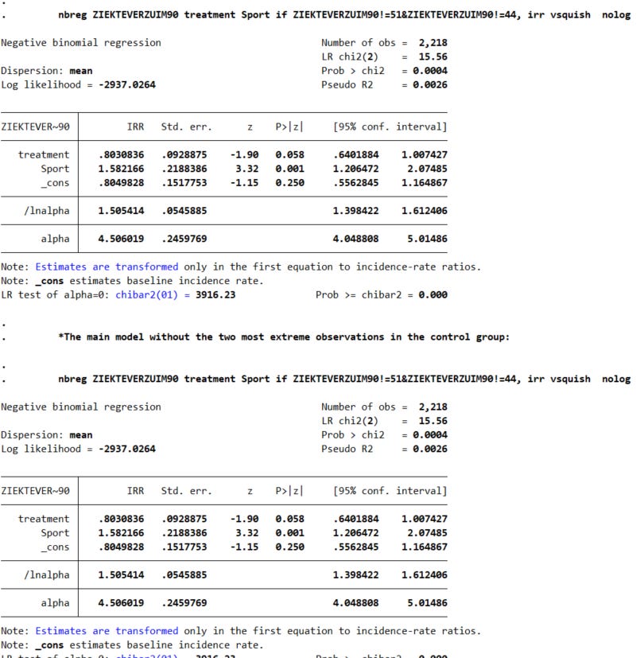Image resolution: width=644 pixels, height=658 pixels.
Task: Select Sport IRR 1.582166 in first table
Action: tap(121, 169)
